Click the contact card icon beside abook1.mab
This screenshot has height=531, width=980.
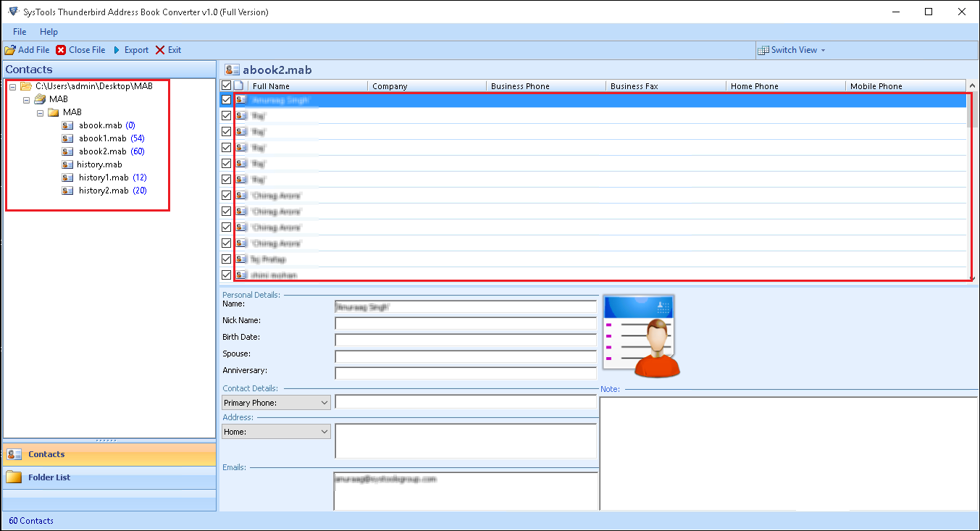pos(67,138)
